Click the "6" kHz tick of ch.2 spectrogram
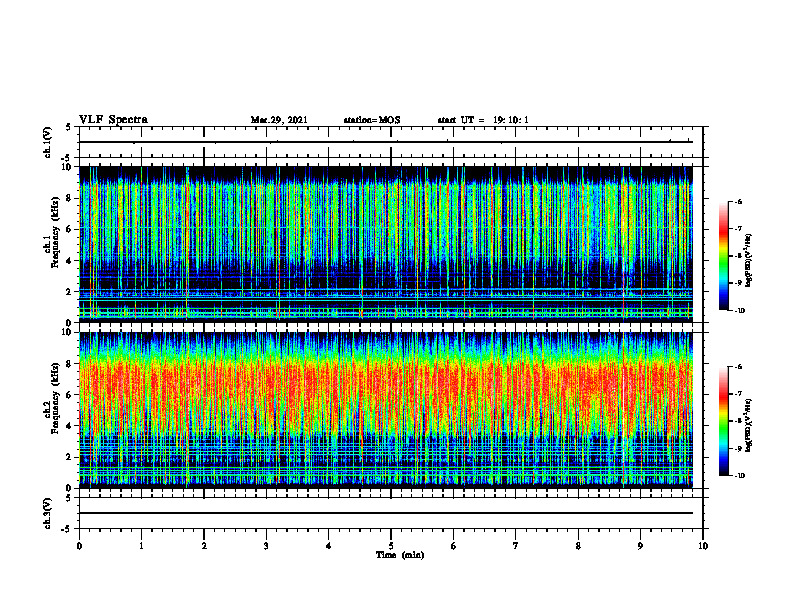 click(x=70, y=395)
